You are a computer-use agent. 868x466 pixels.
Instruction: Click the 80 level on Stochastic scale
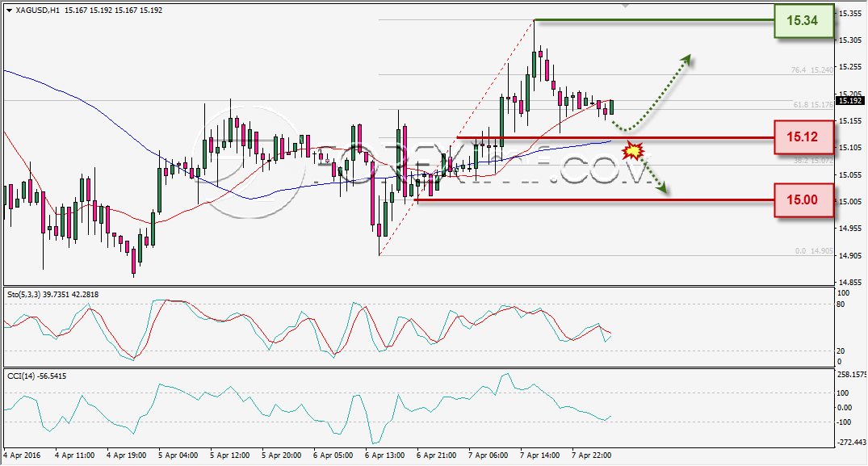(x=841, y=304)
